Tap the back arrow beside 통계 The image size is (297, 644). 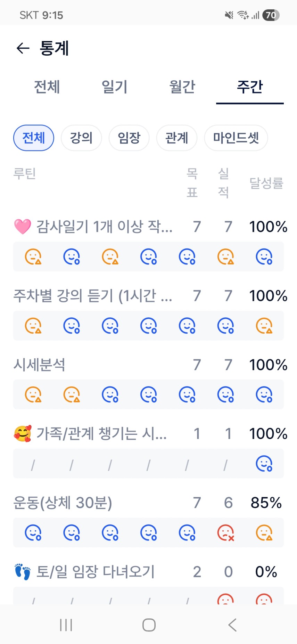tap(23, 48)
